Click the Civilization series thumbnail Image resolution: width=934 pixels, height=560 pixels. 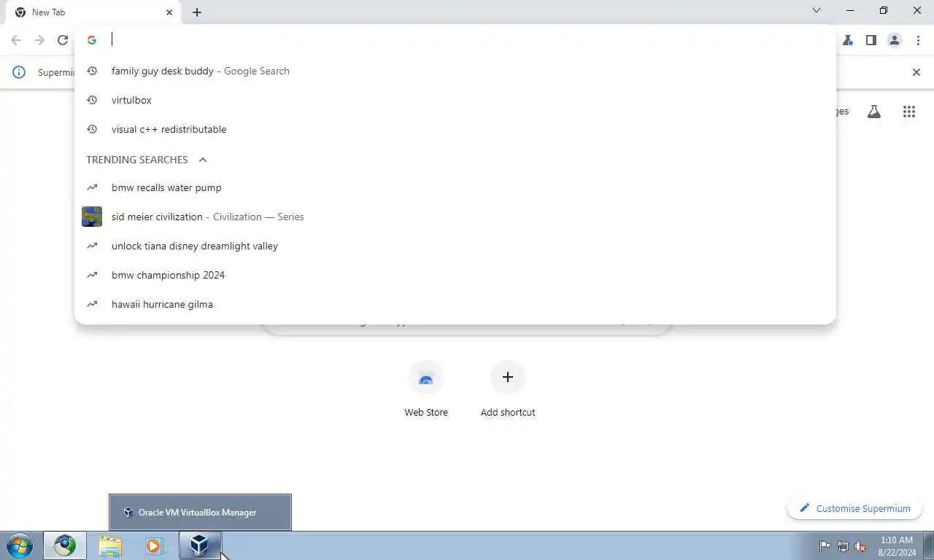(92, 217)
